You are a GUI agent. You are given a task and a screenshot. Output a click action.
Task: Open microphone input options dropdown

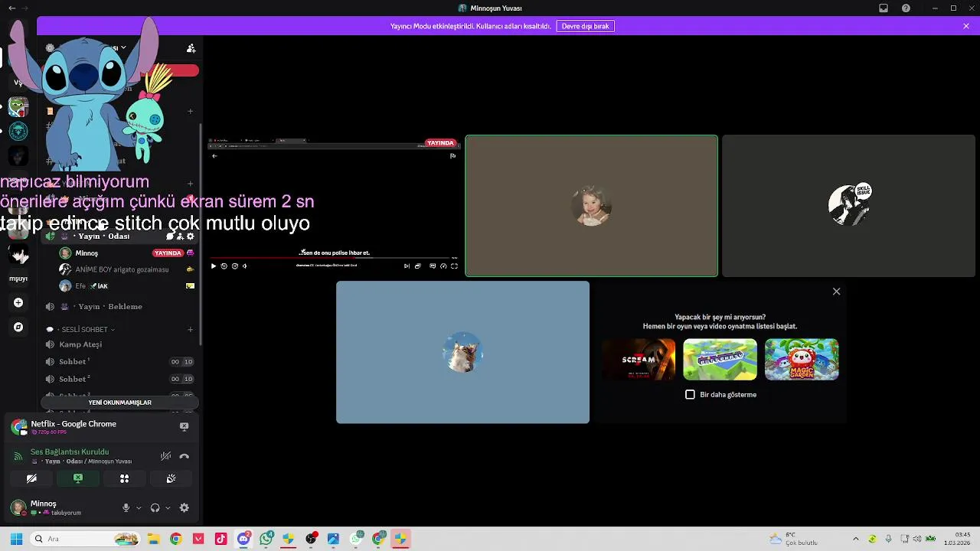[139, 507]
